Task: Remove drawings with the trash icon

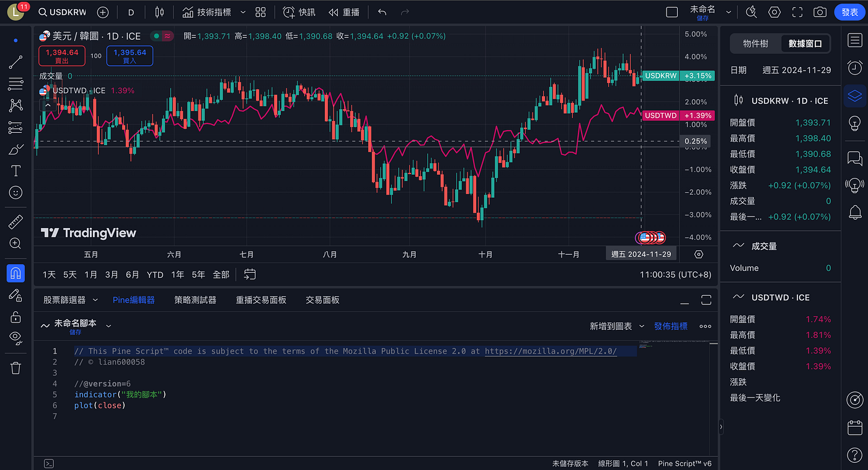Action: pyautogui.click(x=15, y=368)
